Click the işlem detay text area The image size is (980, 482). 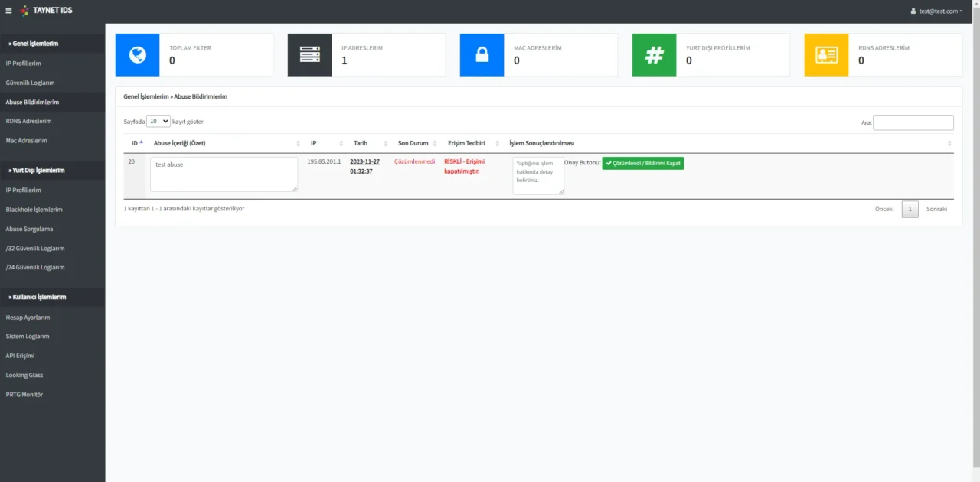point(538,175)
